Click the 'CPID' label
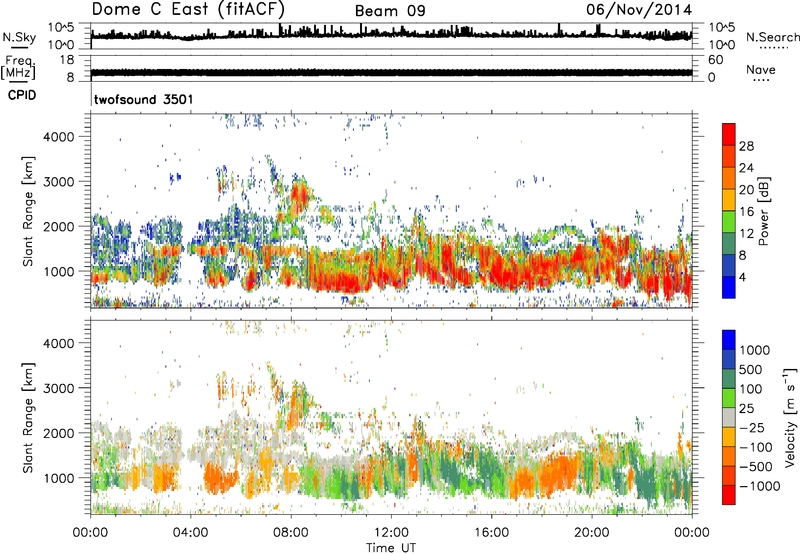The image size is (800, 554). pos(22,95)
